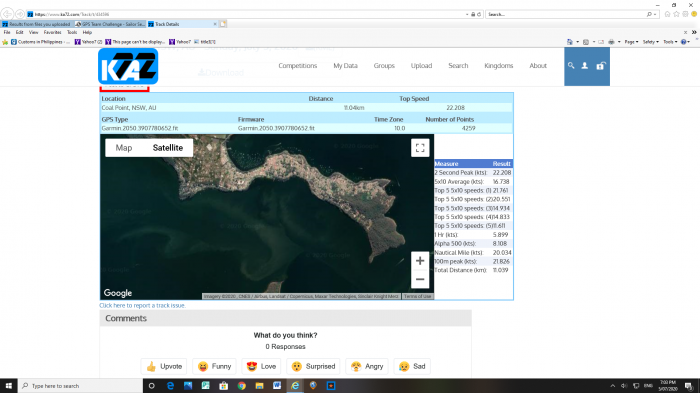This screenshot has width=700, height=393.
Task: Click the KA72 logo
Action: (x=128, y=66)
